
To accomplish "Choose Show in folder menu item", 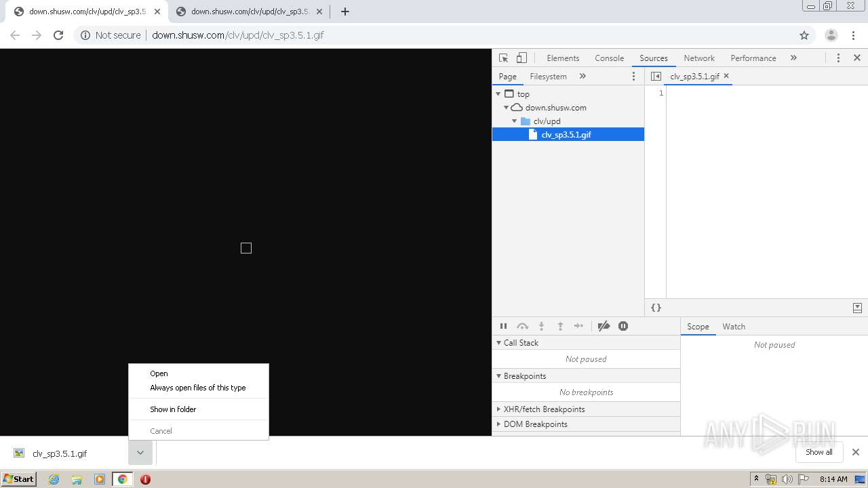I will click(199, 409).
